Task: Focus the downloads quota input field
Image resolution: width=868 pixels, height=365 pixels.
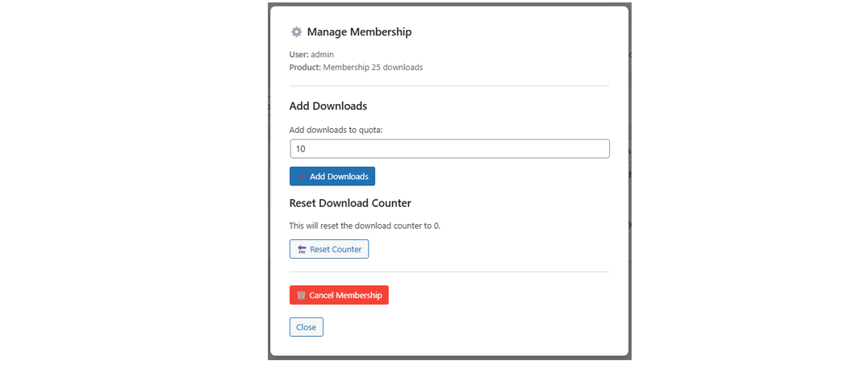Action: (449, 149)
